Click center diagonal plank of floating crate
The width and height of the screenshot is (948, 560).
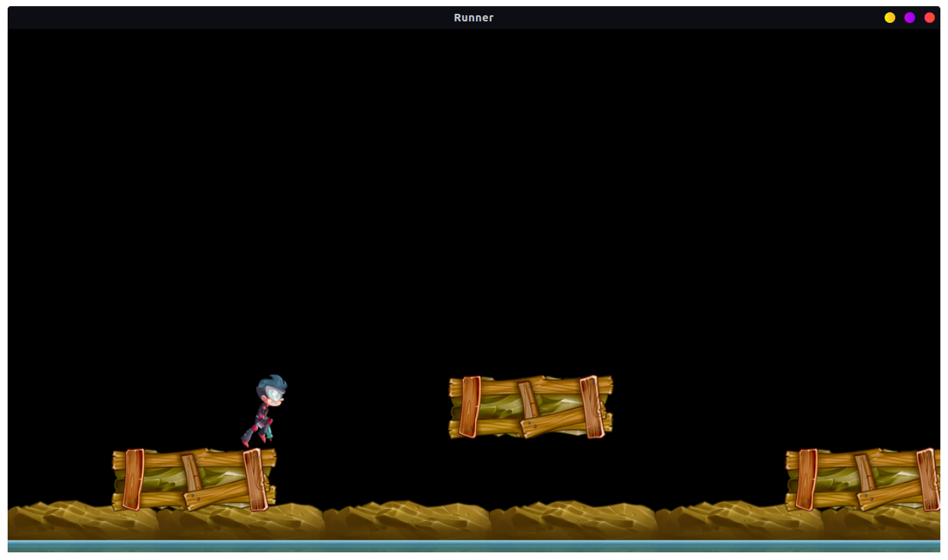527,400
